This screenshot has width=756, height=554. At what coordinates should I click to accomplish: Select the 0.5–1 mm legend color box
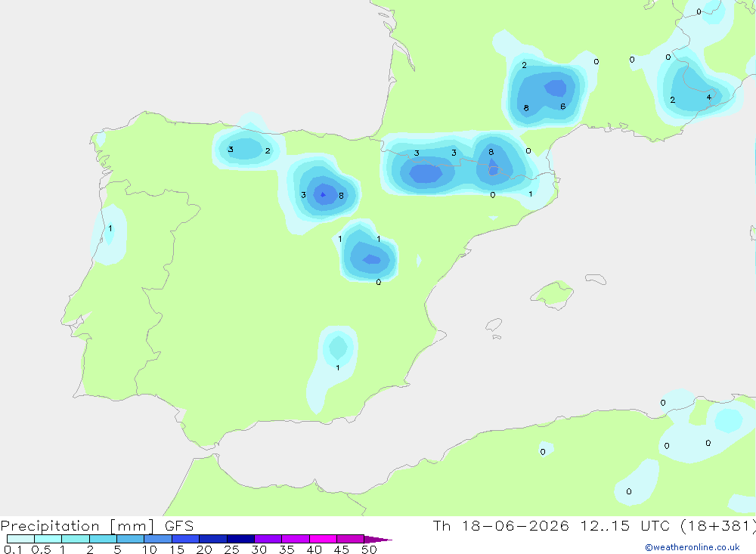click(48, 539)
